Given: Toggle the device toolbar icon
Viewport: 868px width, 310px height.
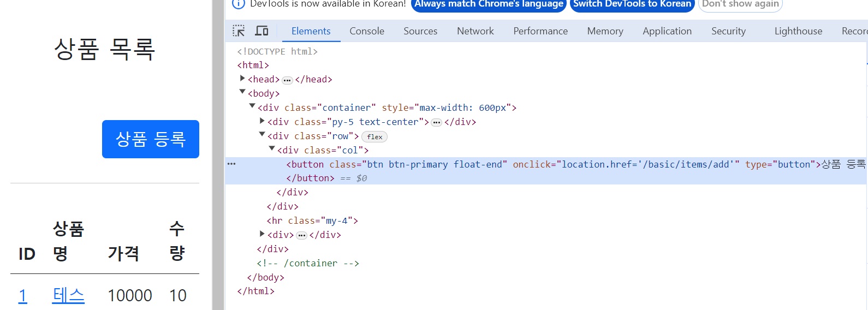Looking at the screenshot, I should pyautogui.click(x=262, y=31).
